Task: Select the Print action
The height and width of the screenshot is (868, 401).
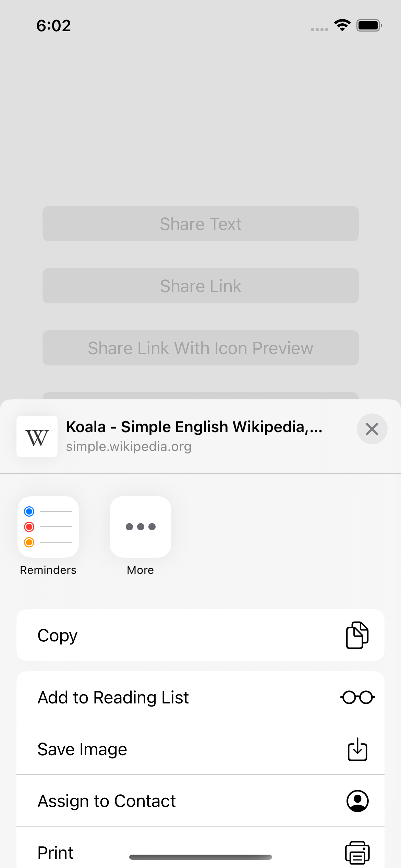Action: coord(56,852)
